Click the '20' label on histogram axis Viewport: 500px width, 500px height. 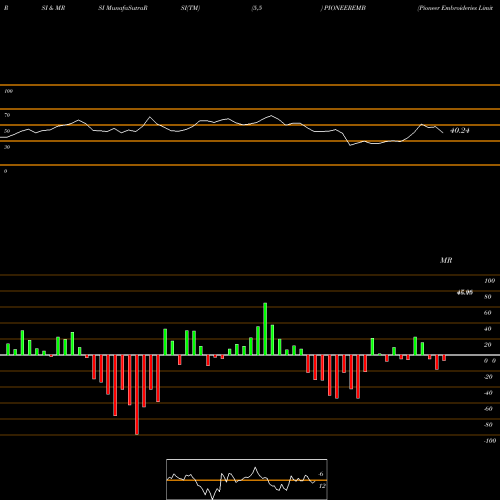pos(488,345)
